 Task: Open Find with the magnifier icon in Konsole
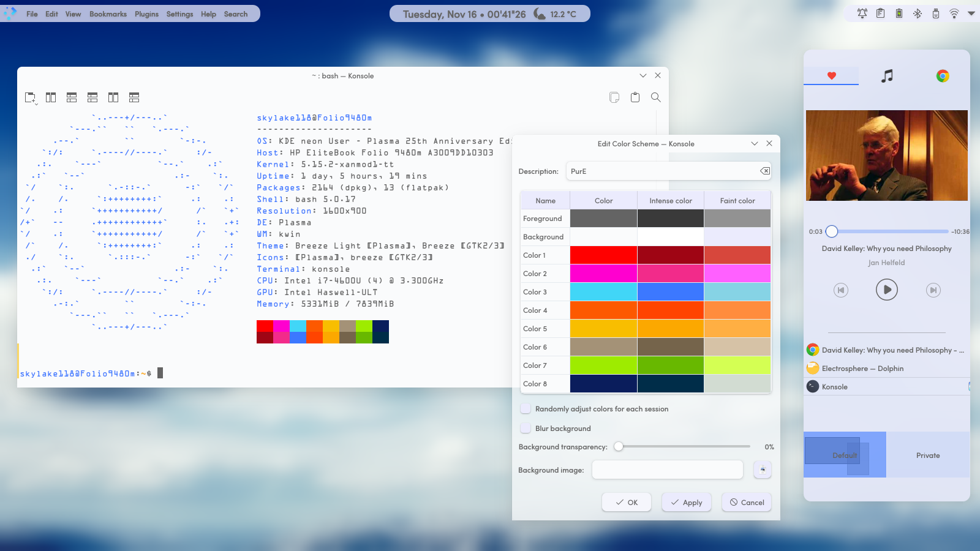click(656, 97)
